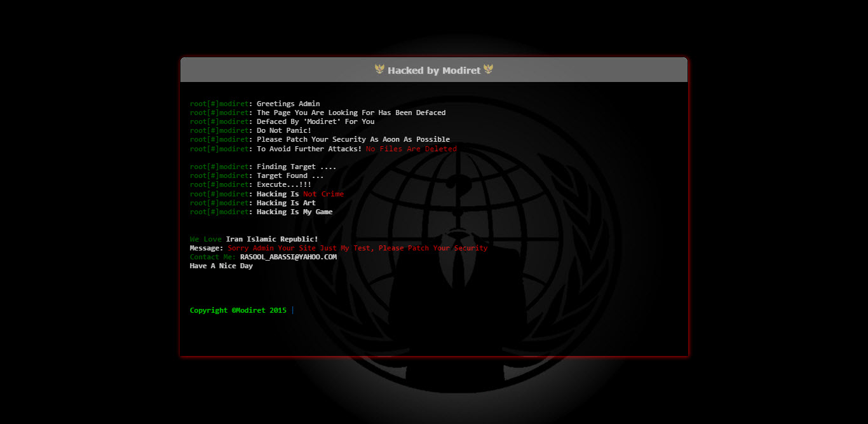Click the 'Copyright ©Modiret 2015' footer text

coord(238,310)
